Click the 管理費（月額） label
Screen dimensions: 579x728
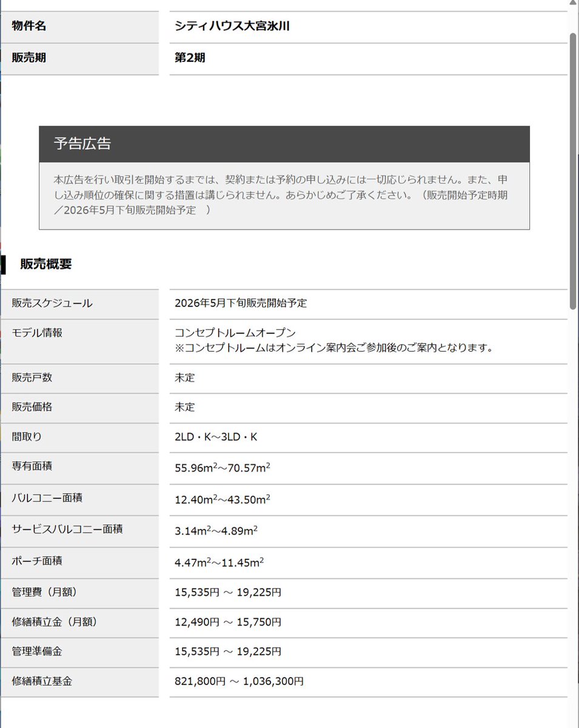tap(45, 592)
